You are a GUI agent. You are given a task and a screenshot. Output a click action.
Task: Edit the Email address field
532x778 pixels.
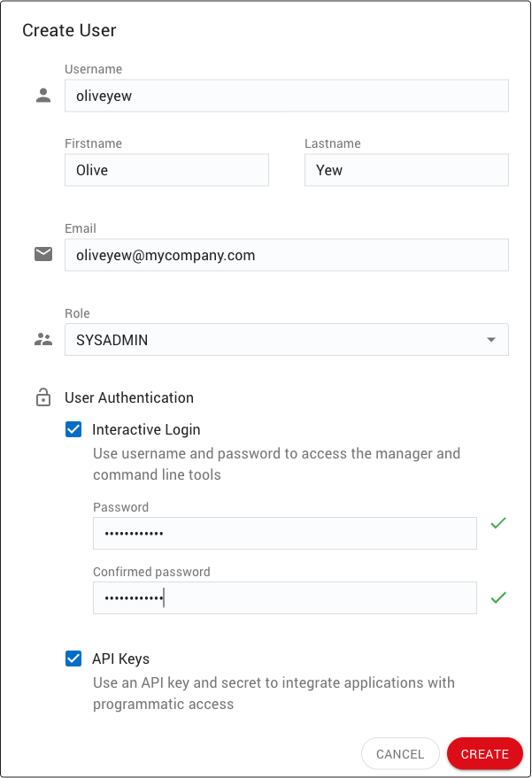click(x=286, y=255)
